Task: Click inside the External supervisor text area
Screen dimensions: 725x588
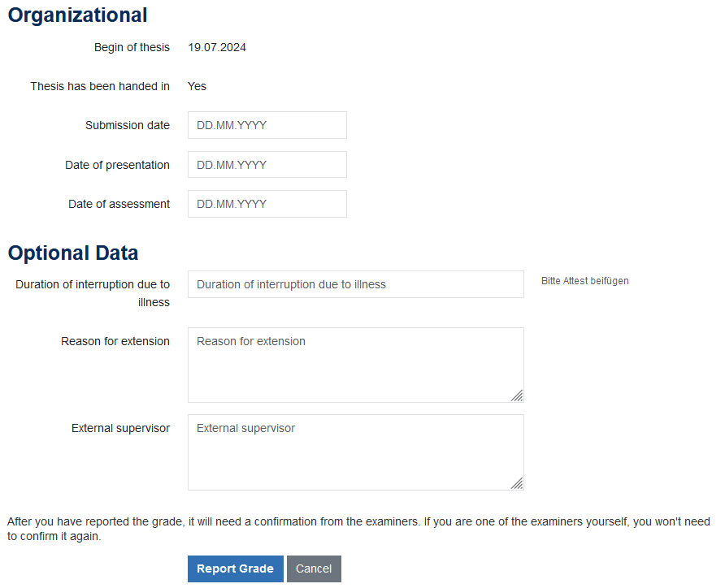Action: [x=355, y=452]
